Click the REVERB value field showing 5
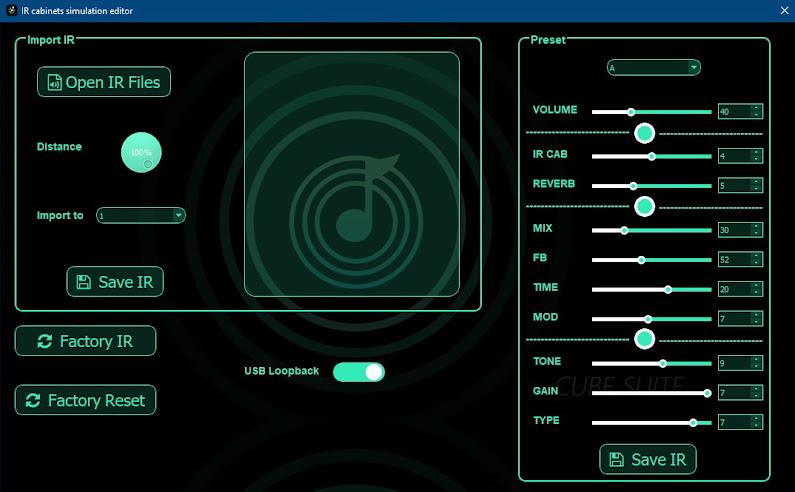 click(x=740, y=186)
